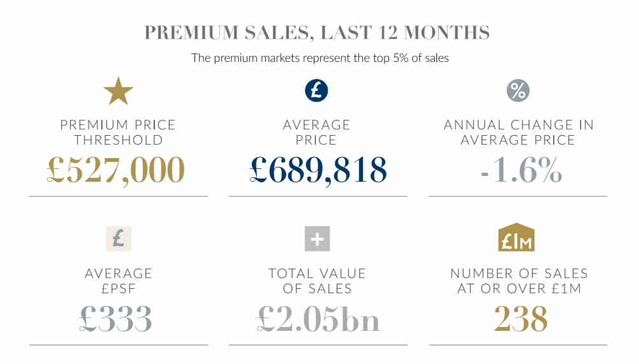
Task: Click the grey percent circle icon
Action: click(518, 91)
